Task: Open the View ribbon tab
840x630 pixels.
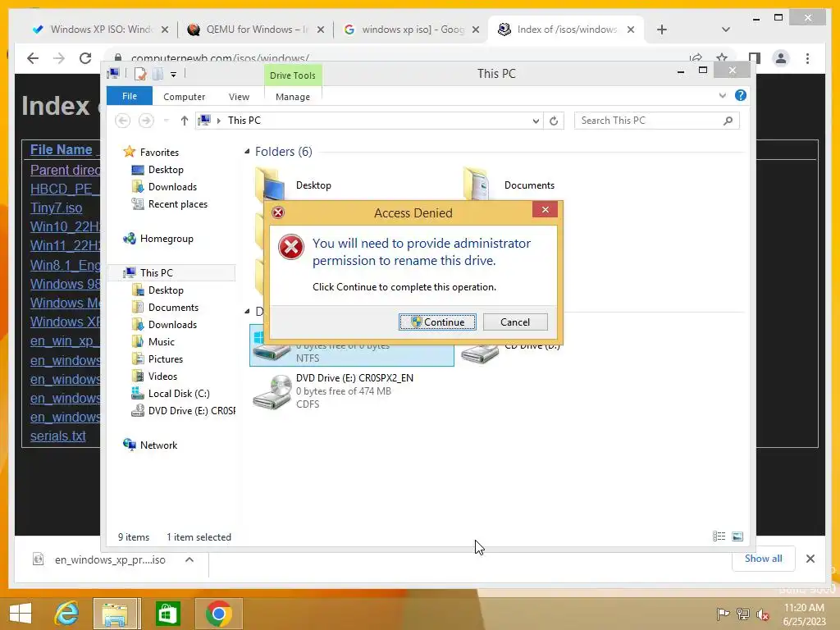Action: click(239, 97)
